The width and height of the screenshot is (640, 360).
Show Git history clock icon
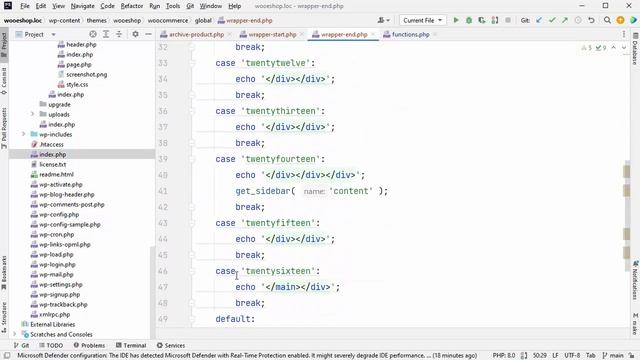tap(578, 20)
